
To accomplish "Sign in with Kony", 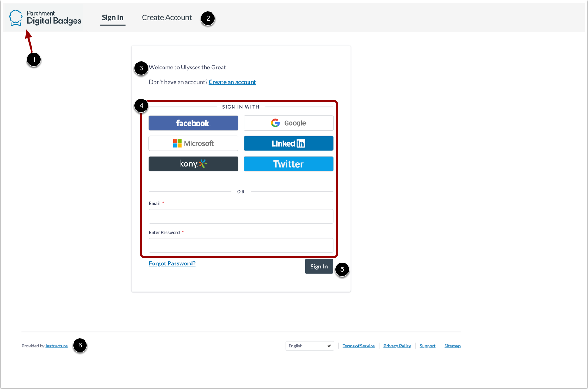I will pyautogui.click(x=193, y=163).
